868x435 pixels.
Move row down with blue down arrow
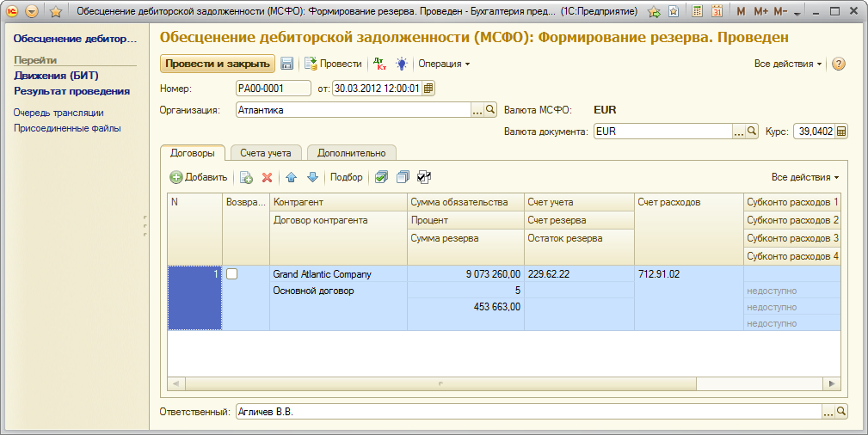(312, 177)
